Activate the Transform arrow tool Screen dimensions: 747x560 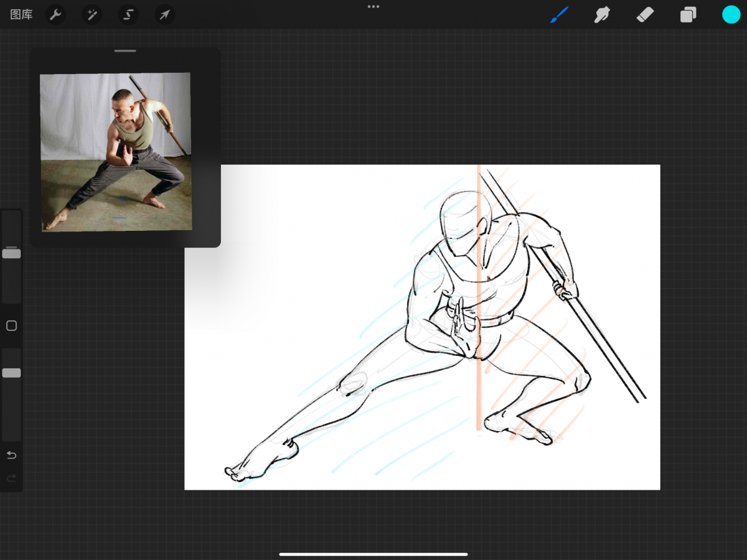coord(164,14)
